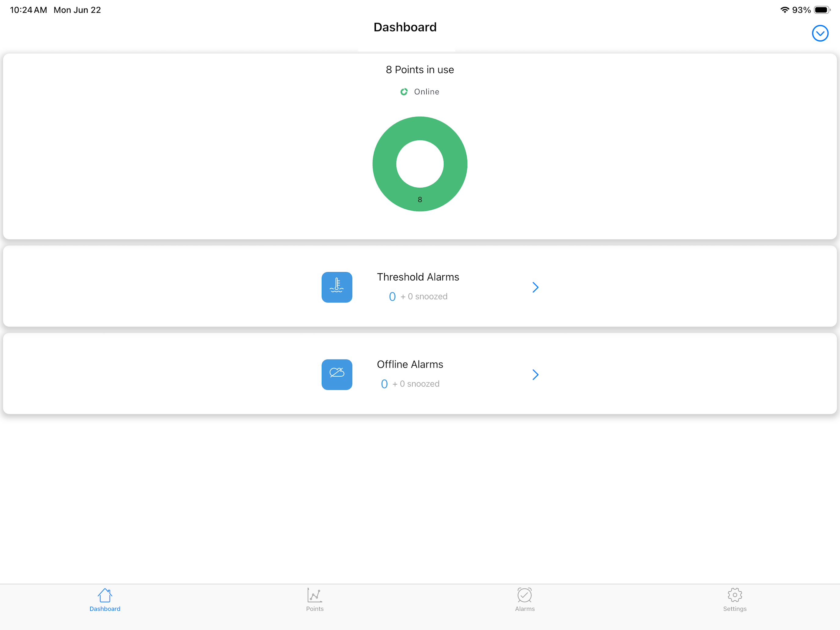Tap the Mon Jun 22 date
The image size is (840, 630).
(77, 10)
